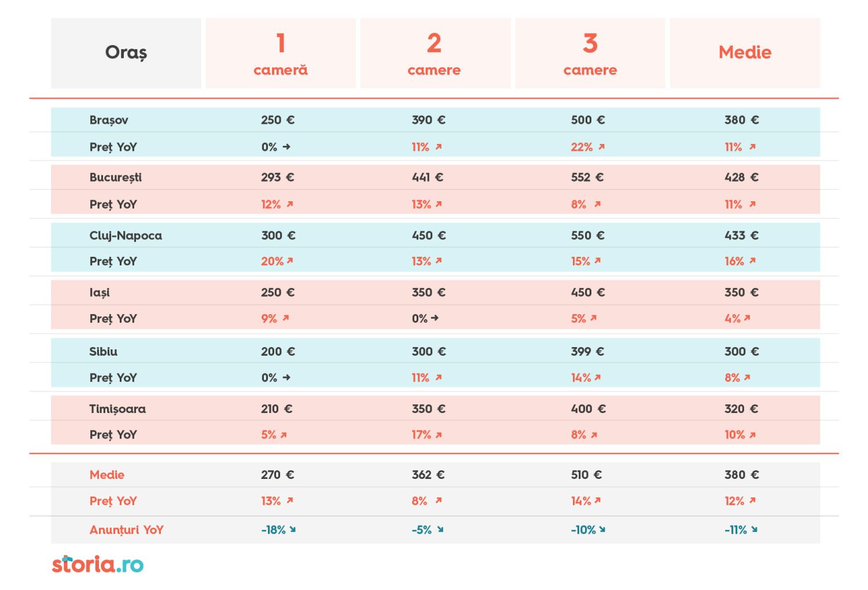Screen dimensions: 868x590
Task: Click the Cluj-Napoca city name
Action: (x=126, y=235)
